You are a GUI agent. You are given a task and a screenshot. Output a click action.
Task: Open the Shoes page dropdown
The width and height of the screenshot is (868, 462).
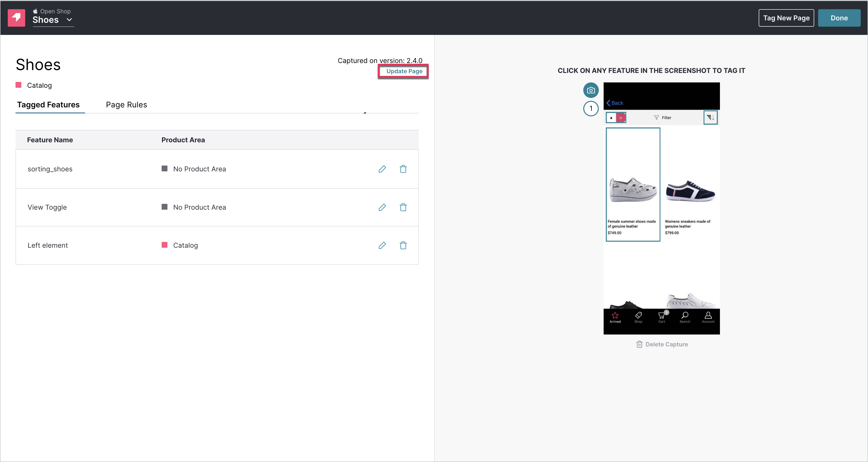tap(53, 20)
